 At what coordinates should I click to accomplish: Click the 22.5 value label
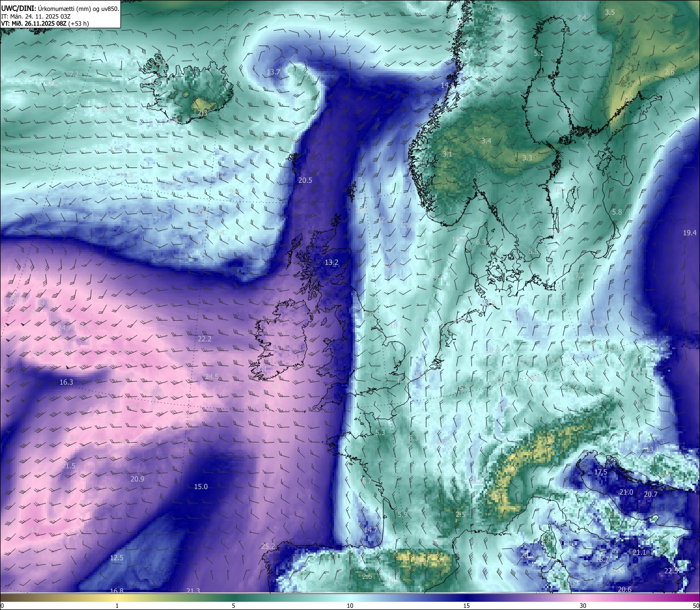point(671,571)
